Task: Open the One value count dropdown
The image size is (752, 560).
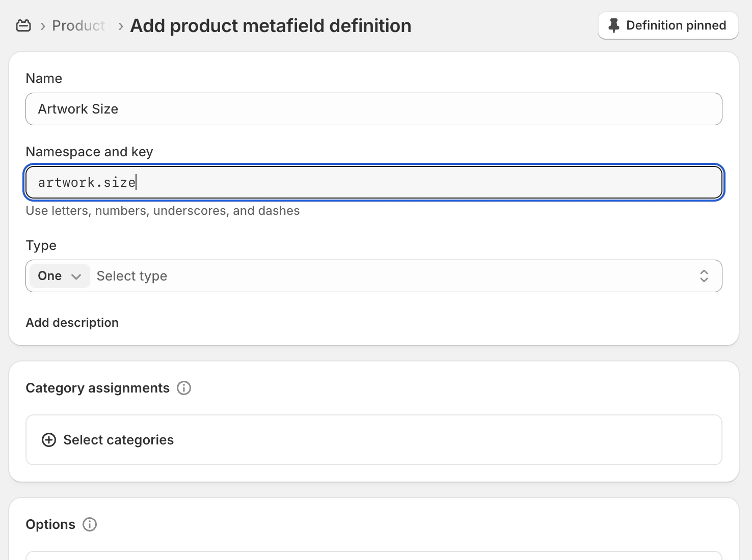Action: point(60,276)
